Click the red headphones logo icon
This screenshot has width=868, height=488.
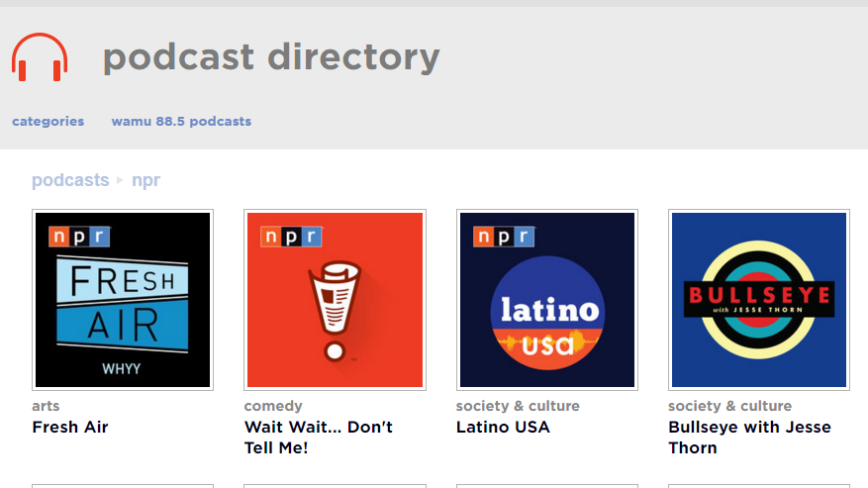click(x=40, y=57)
